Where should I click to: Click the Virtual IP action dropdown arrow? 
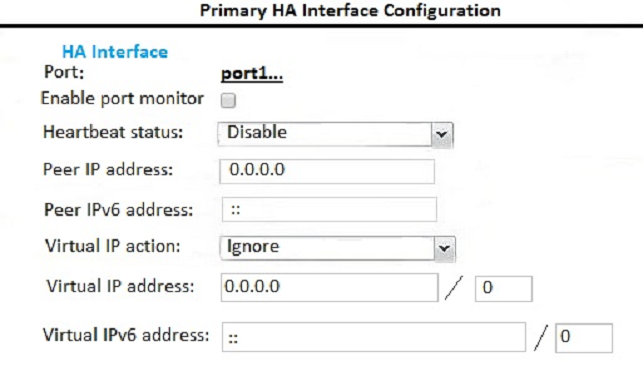[444, 248]
